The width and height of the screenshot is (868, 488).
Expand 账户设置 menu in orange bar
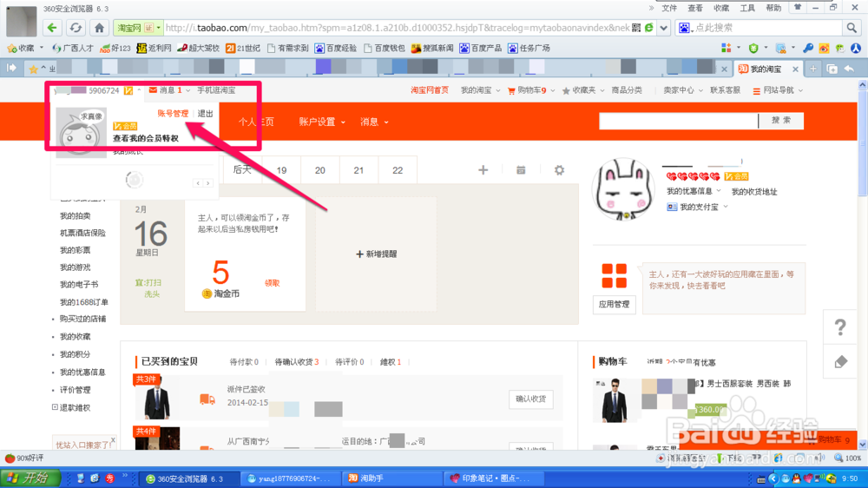322,122
